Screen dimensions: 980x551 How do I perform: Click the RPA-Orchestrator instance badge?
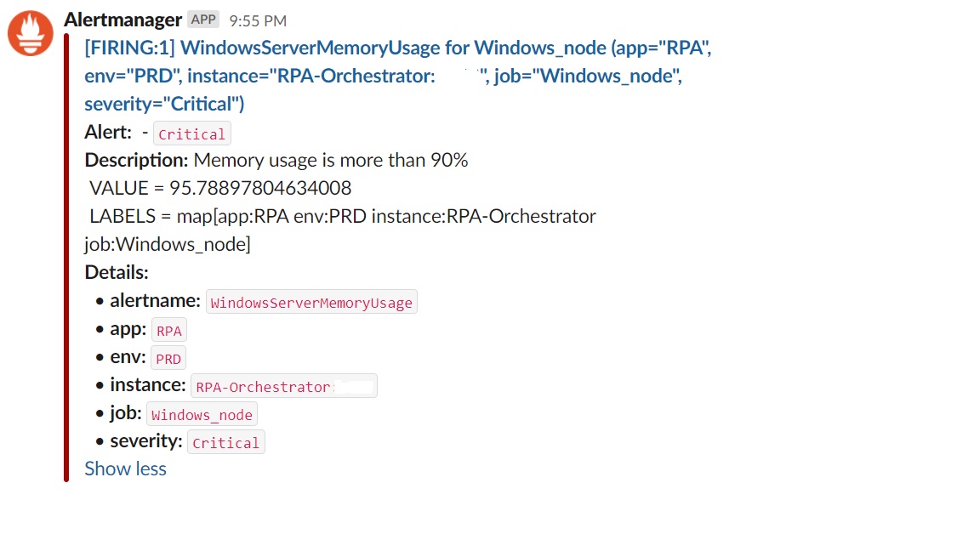(x=283, y=386)
